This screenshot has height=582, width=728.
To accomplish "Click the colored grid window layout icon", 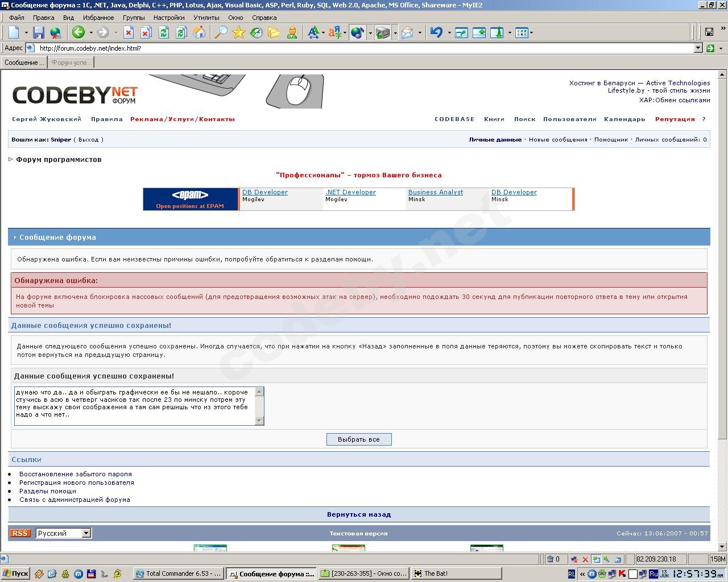I will click(522, 32).
